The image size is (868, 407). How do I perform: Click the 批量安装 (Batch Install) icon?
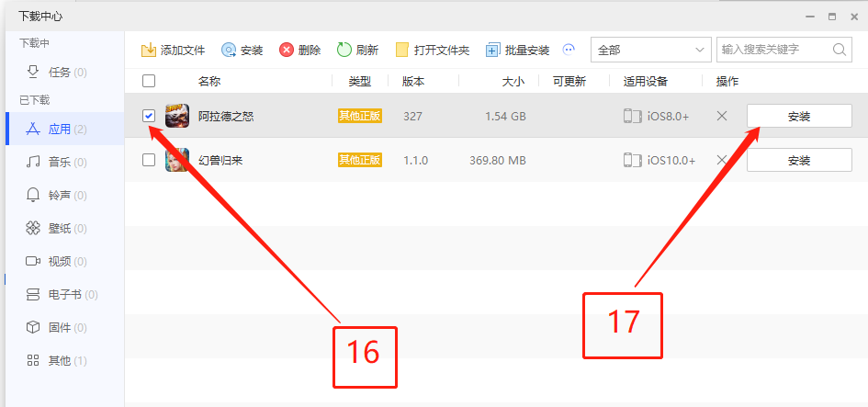493,50
